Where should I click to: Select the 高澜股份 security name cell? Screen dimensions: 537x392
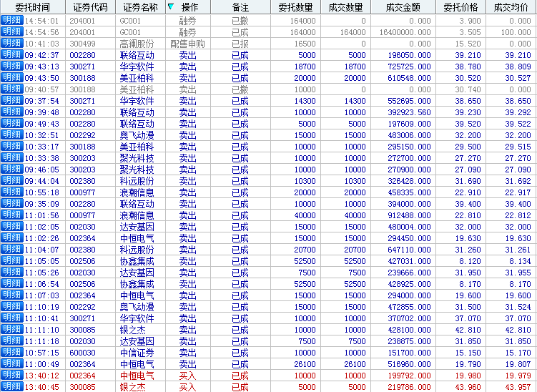coord(137,44)
